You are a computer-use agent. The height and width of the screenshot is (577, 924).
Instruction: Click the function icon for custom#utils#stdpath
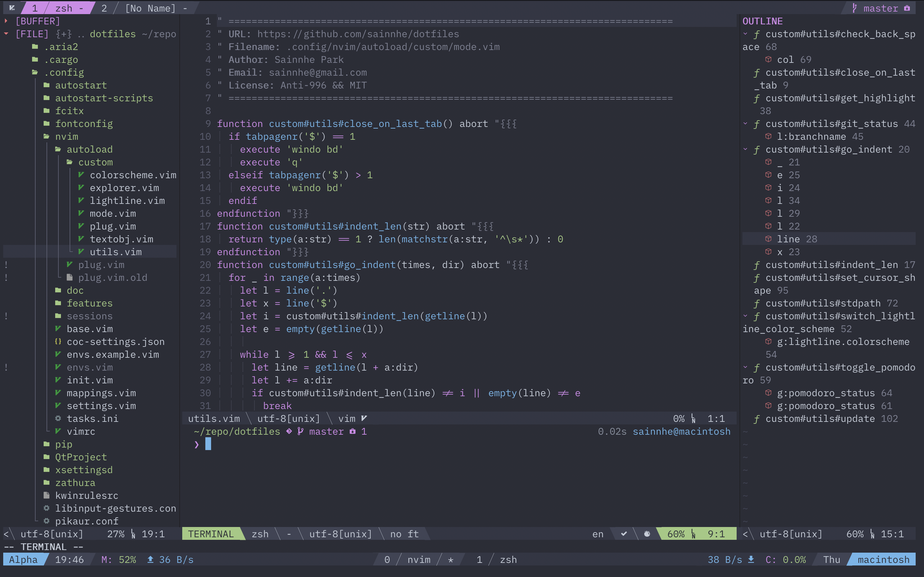(757, 303)
